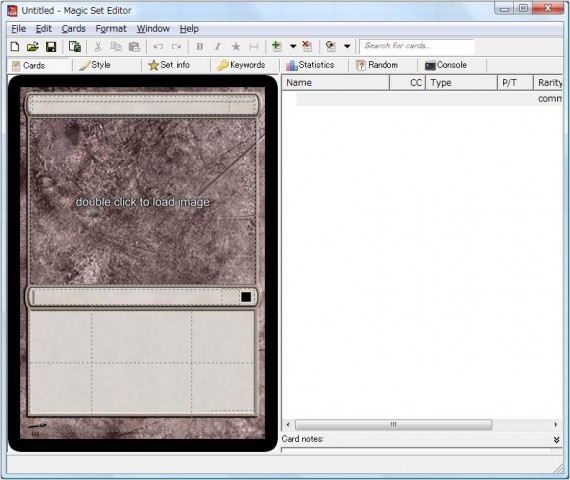570x480 pixels.
Task: Open the Random tab
Action: tap(377, 65)
